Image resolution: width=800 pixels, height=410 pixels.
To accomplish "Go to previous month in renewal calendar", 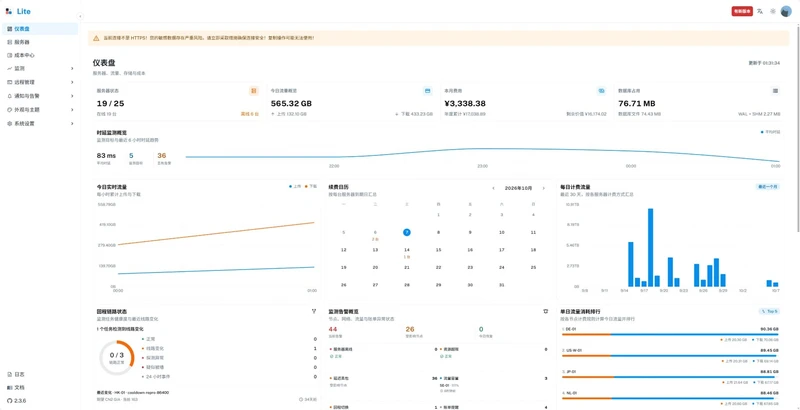I will (x=493, y=188).
